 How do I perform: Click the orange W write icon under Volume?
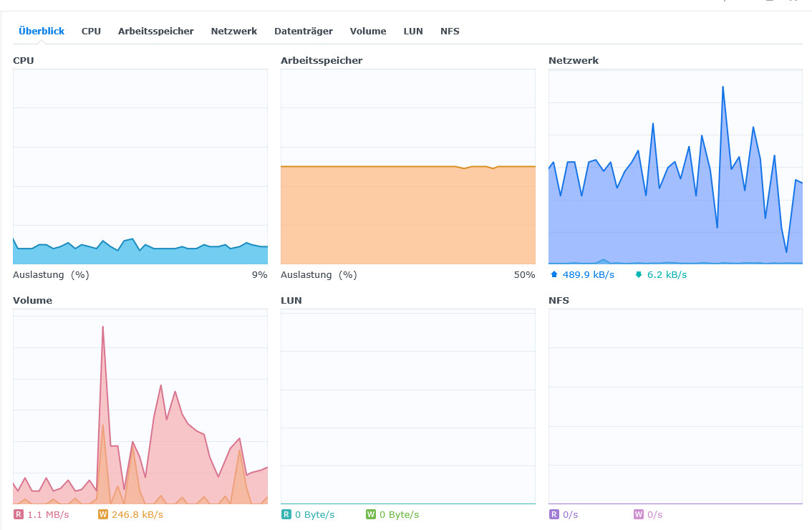[x=102, y=514]
